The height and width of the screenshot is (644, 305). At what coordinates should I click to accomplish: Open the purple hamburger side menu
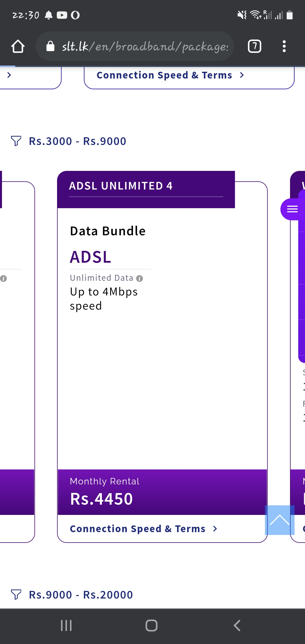pyautogui.click(x=292, y=209)
